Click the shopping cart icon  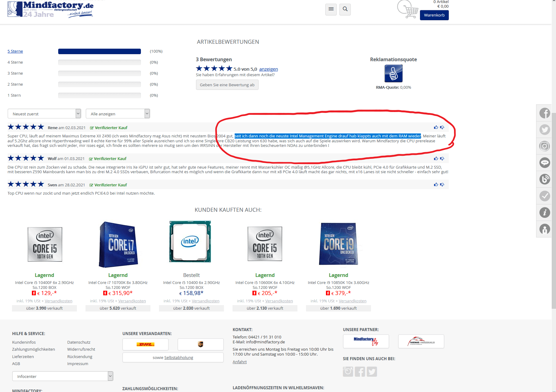408,9
